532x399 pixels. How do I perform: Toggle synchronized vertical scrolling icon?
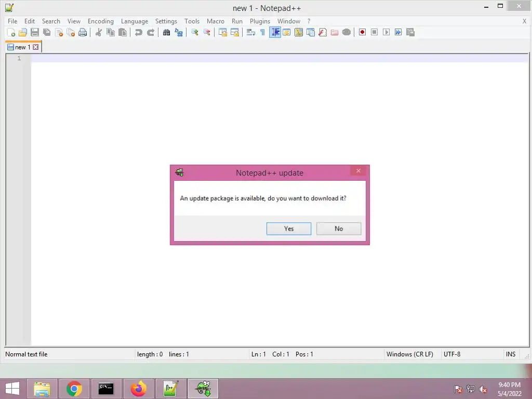pos(222,32)
